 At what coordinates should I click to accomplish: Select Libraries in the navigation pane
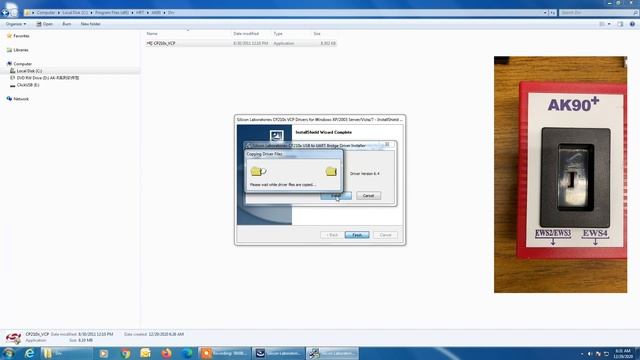(x=20, y=50)
